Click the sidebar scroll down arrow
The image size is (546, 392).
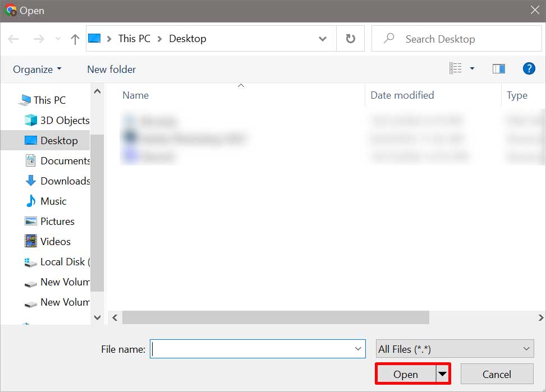(98, 317)
